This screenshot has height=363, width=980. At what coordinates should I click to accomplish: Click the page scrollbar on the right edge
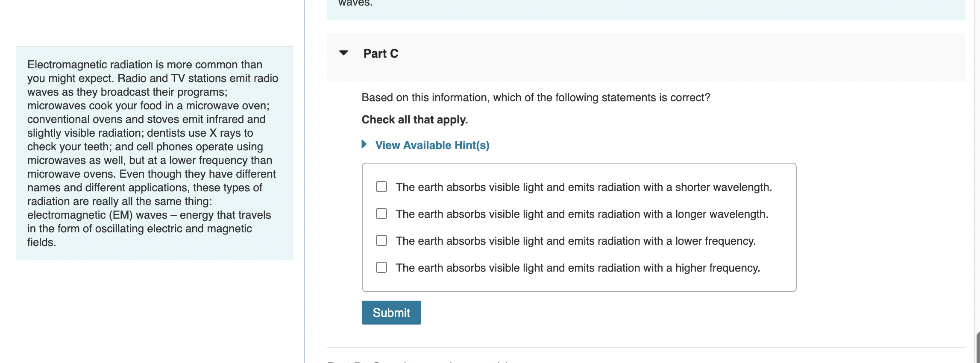978,347
